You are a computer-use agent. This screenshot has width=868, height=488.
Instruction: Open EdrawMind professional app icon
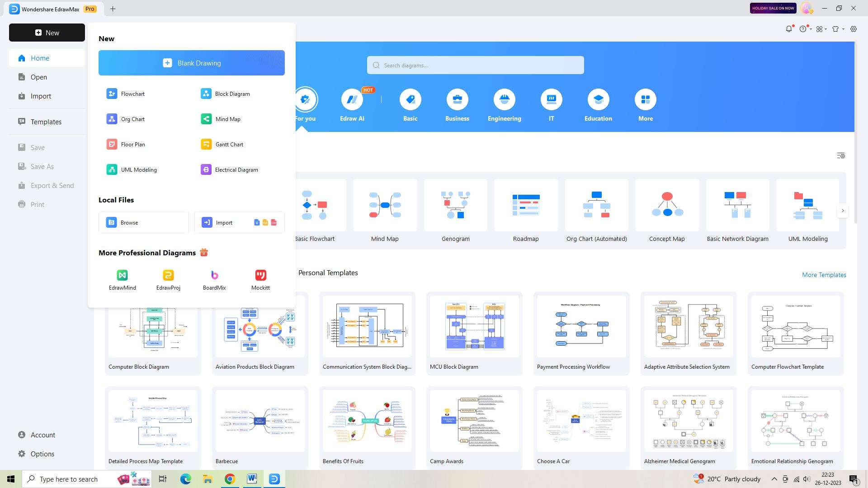122,275
